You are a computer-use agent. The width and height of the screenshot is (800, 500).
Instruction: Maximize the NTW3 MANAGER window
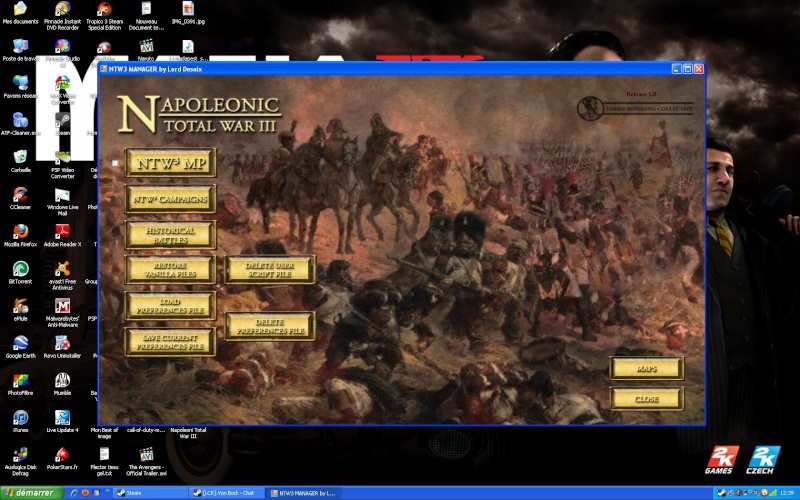[x=688, y=69]
